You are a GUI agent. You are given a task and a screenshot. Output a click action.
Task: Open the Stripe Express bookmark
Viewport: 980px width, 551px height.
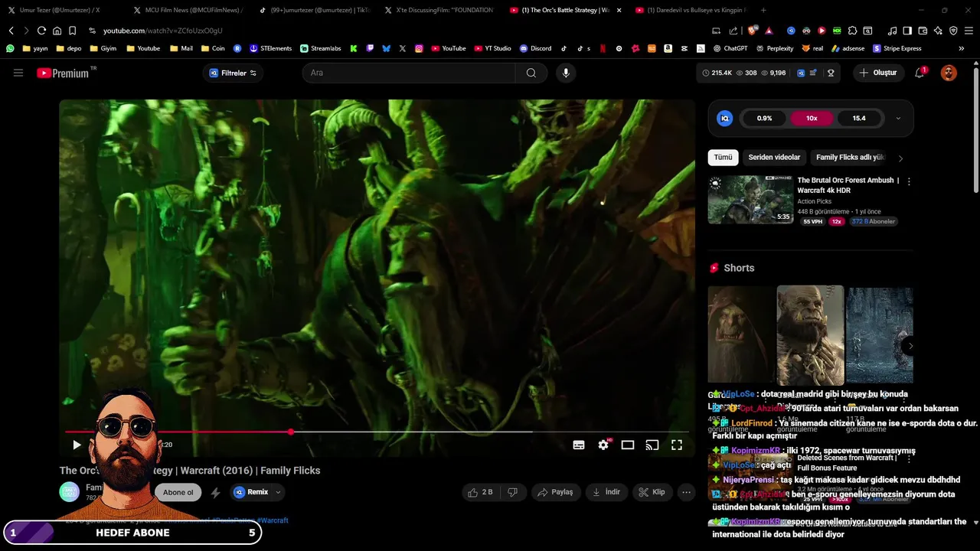point(897,48)
